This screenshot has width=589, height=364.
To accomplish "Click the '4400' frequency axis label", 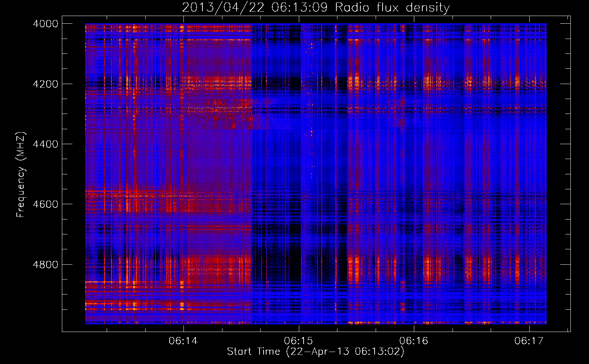I will (x=46, y=144).
